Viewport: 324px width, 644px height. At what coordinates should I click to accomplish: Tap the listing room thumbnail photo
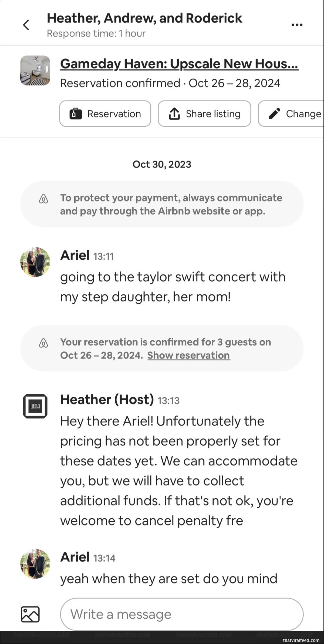click(x=35, y=71)
